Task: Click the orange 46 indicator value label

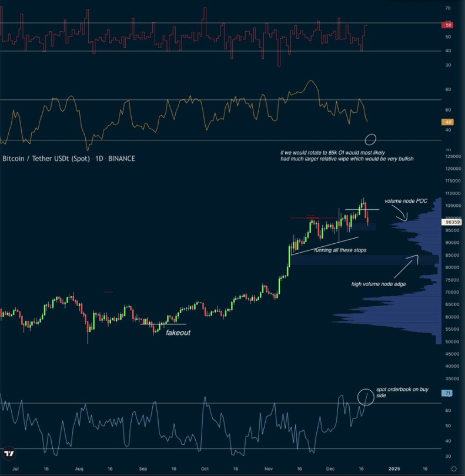Action: click(447, 122)
